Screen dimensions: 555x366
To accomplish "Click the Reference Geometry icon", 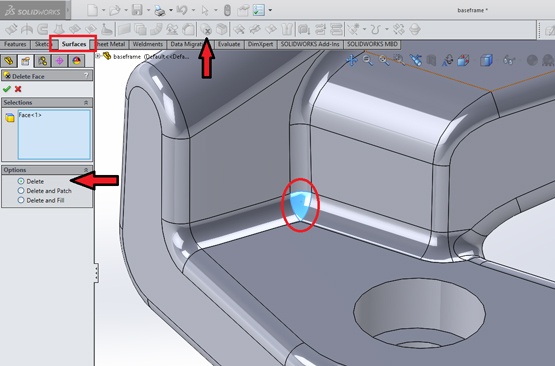I will point(354,29).
